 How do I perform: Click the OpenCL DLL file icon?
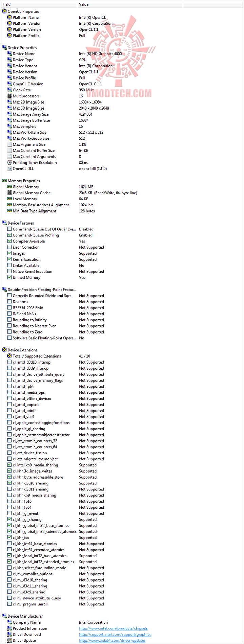click(9, 169)
